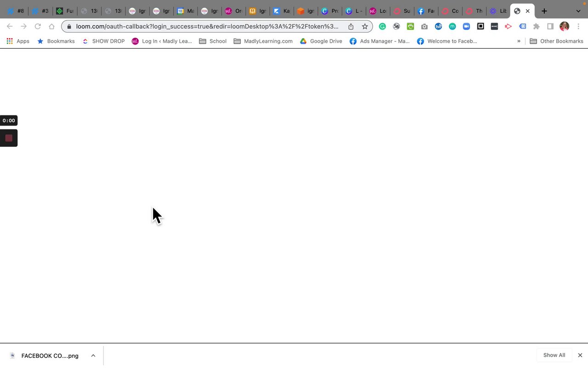588x368 pixels.
Task: Open the SHOW DROP bookmark
Action: [103, 41]
